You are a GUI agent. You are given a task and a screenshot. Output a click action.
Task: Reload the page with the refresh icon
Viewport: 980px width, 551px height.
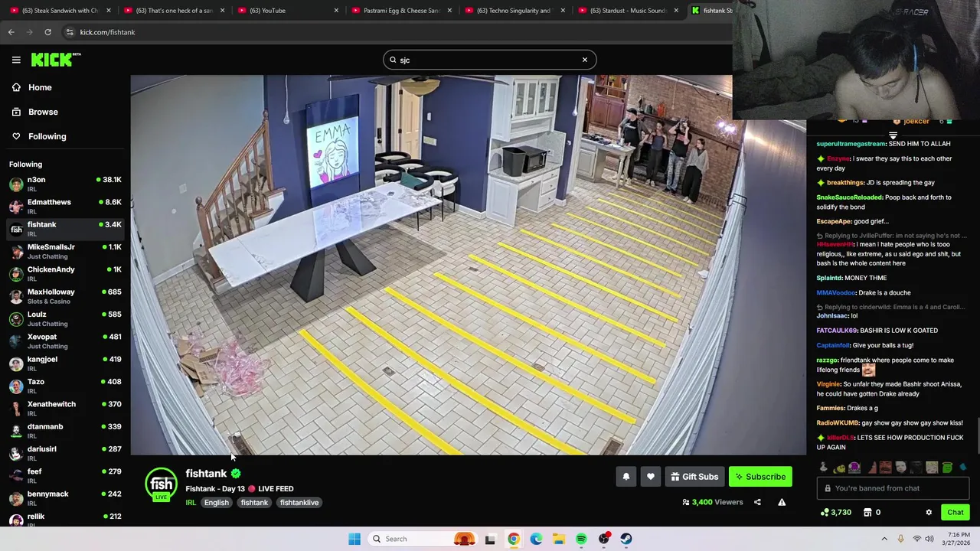pyautogui.click(x=47, y=32)
